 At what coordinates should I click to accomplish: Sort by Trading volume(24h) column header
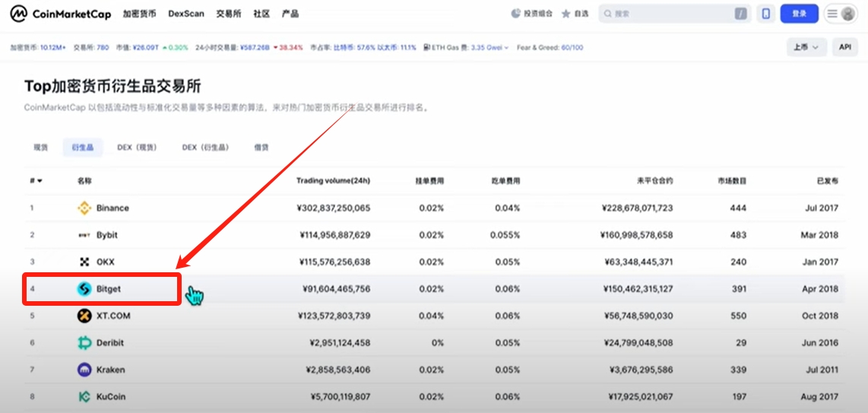point(333,181)
